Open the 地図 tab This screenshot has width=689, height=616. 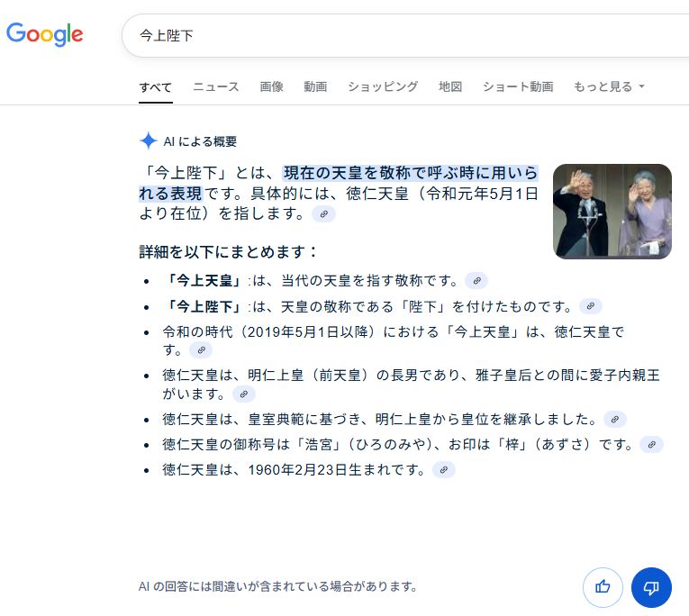450,87
